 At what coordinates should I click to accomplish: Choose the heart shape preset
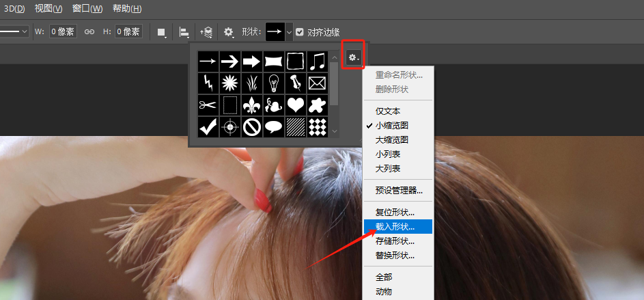(x=295, y=105)
